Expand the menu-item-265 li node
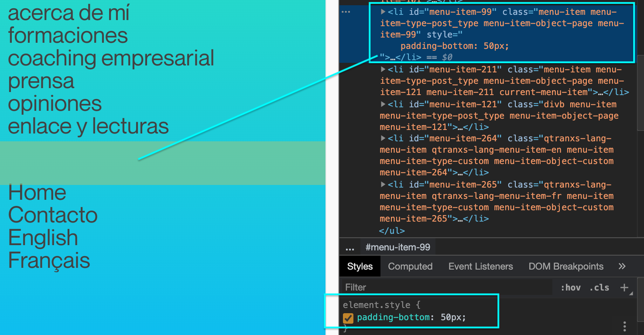 pyautogui.click(x=384, y=185)
